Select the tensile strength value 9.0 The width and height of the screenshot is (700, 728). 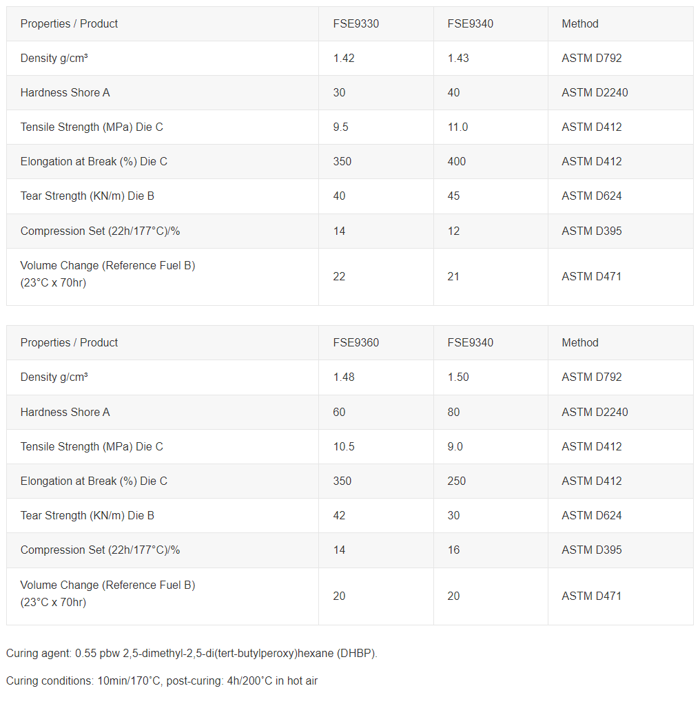(455, 447)
